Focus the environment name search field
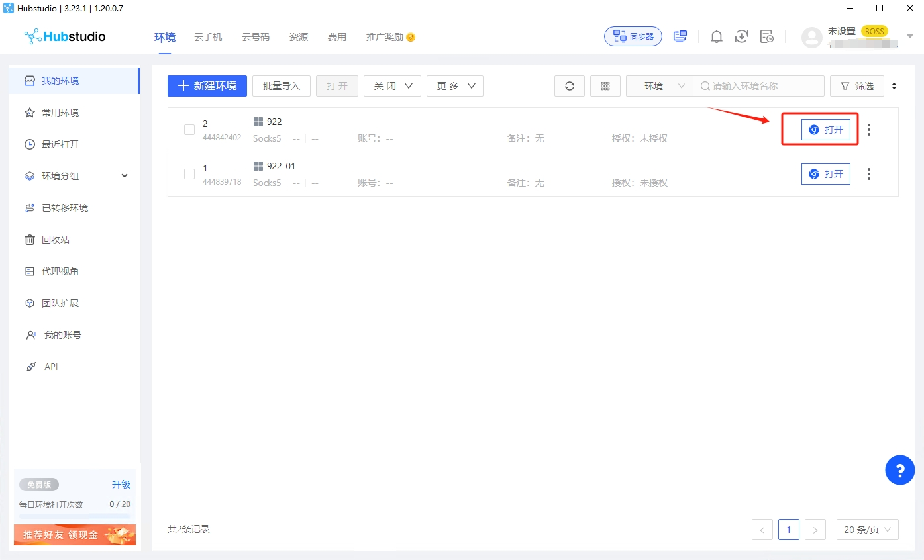The image size is (924, 560). 762,86
